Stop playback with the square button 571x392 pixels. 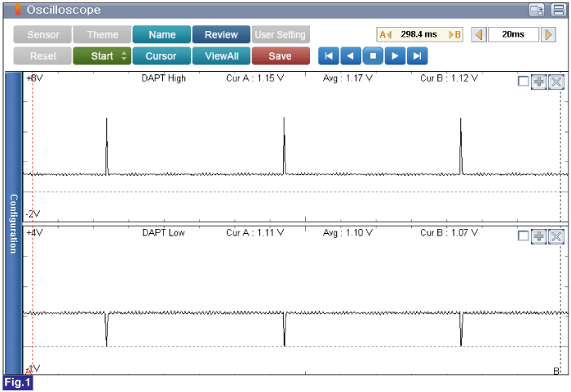373,56
